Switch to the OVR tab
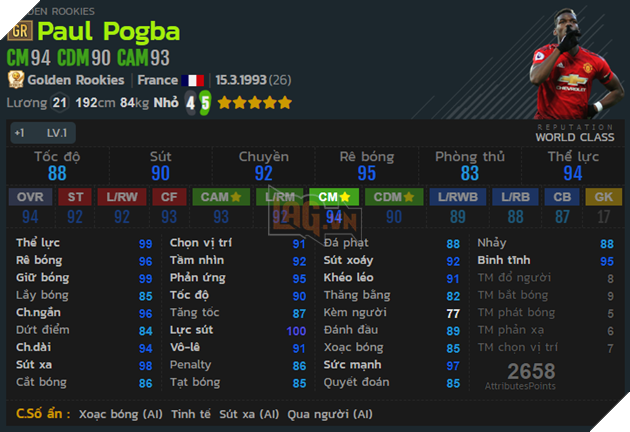The image size is (630, 432). (x=30, y=197)
